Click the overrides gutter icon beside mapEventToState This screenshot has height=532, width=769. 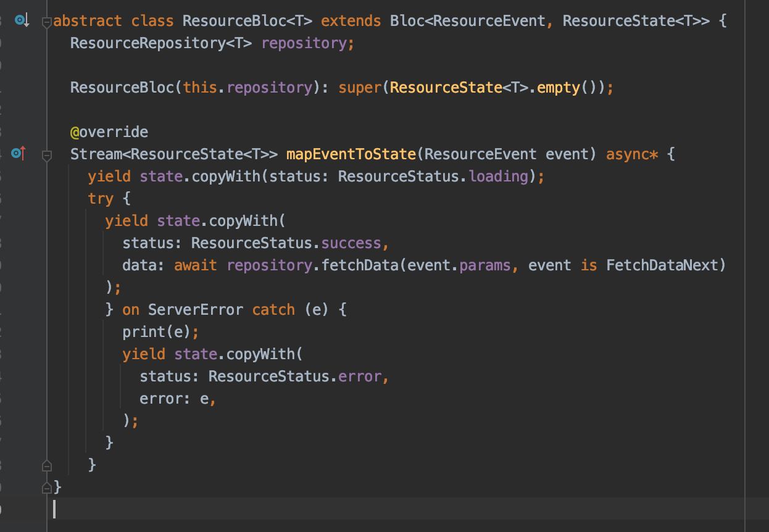[x=19, y=153]
